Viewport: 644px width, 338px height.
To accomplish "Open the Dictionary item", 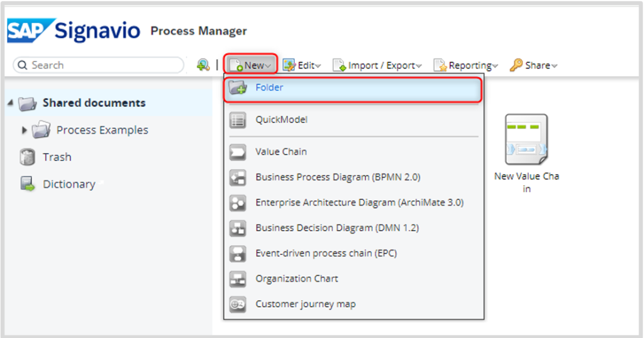I will click(x=69, y=184).
